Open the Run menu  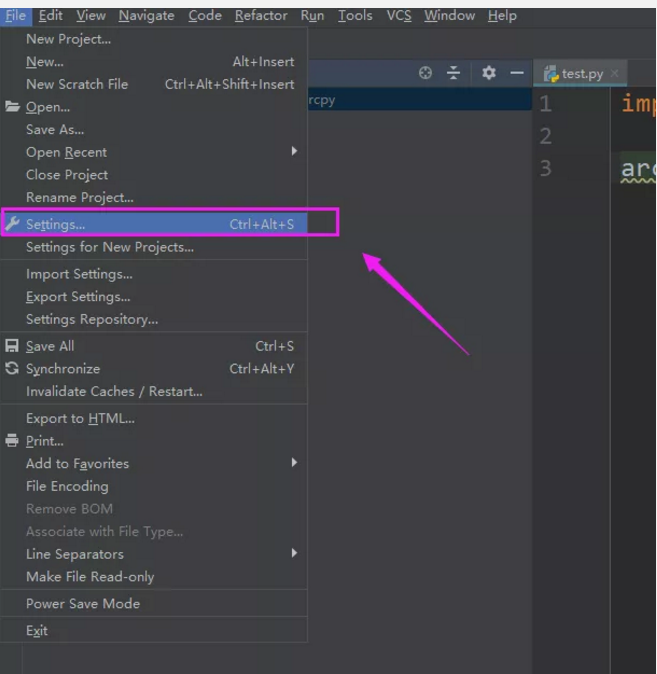312,16
